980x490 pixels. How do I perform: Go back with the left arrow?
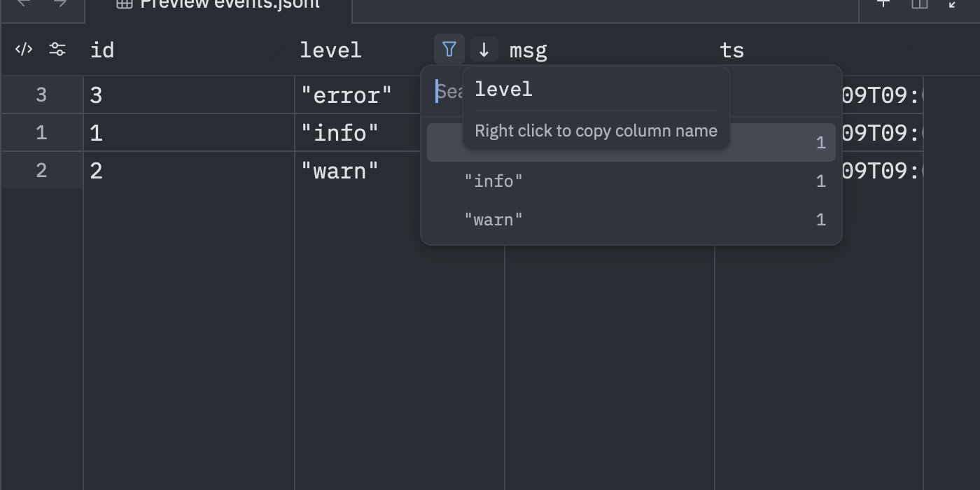click(24, 3)
